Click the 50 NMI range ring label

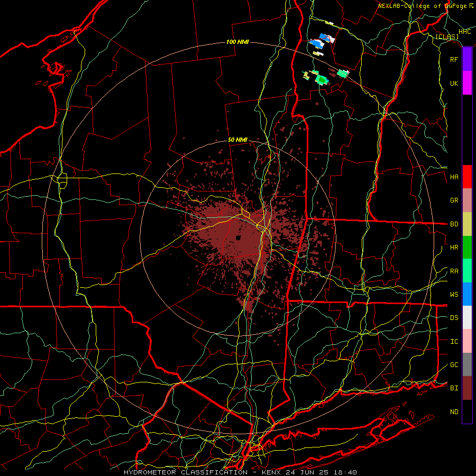237,140
